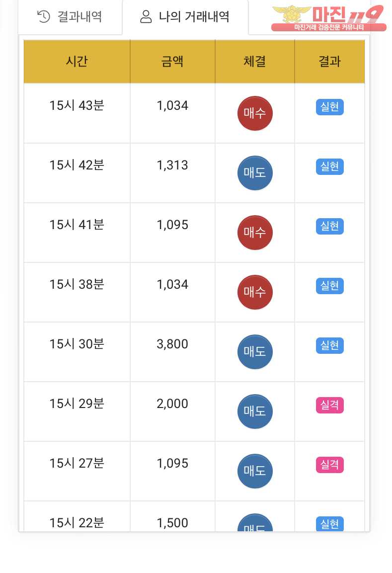Click the 매도 badge at 15시 27분
The width and height of the screenshot is (392, 573).
[255, 471]
